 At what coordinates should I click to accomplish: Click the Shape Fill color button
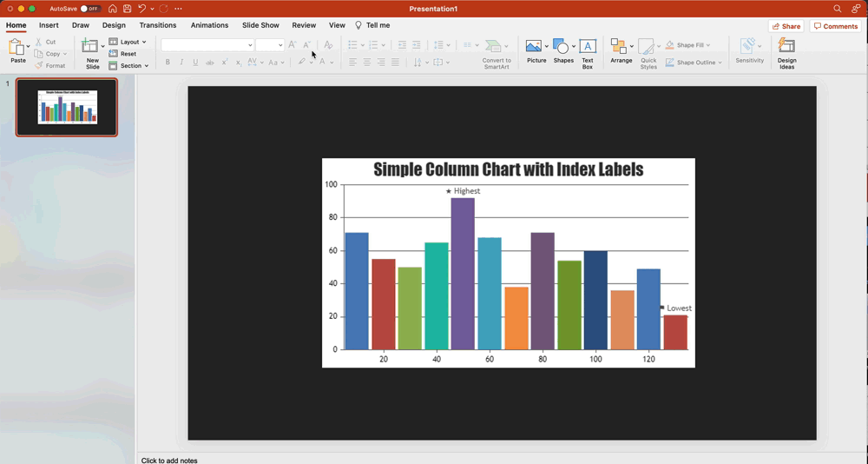(687, 45)
